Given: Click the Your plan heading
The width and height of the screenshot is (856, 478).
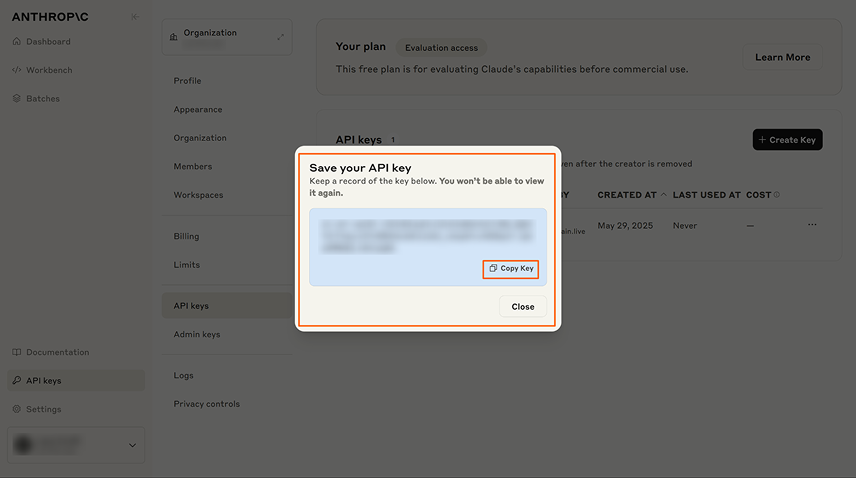Looking at the screenshot, I should click(x=360, y=47).
